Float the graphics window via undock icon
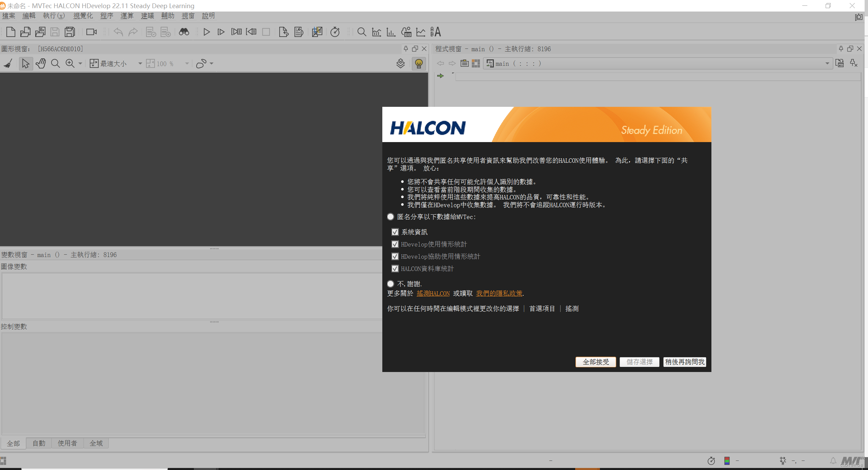 click(415, 48)
